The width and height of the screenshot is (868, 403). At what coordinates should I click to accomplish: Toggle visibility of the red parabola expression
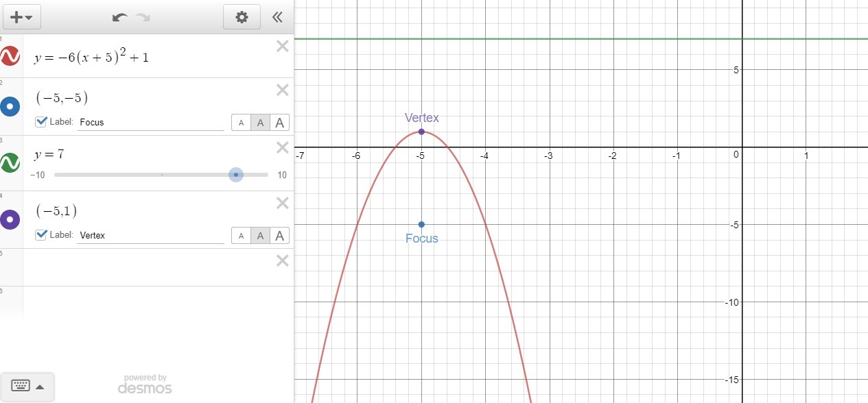(10, 56)
